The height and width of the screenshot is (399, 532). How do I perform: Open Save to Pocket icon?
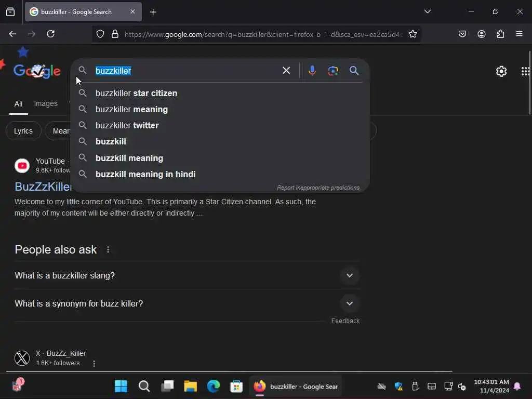point(462,34)
